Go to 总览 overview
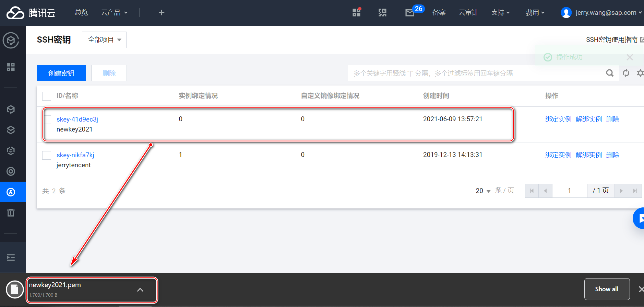This screenshot has width=644, height=307. (81, 13)
